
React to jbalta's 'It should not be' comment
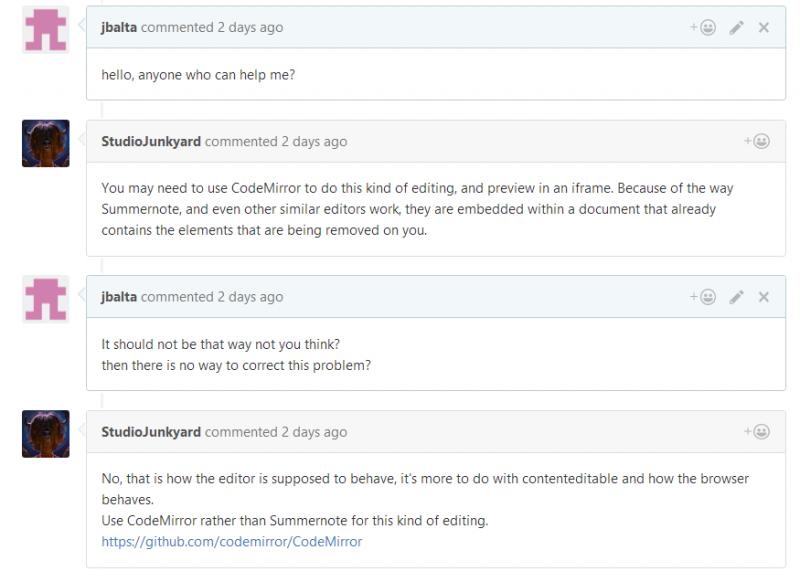[702, 297]
